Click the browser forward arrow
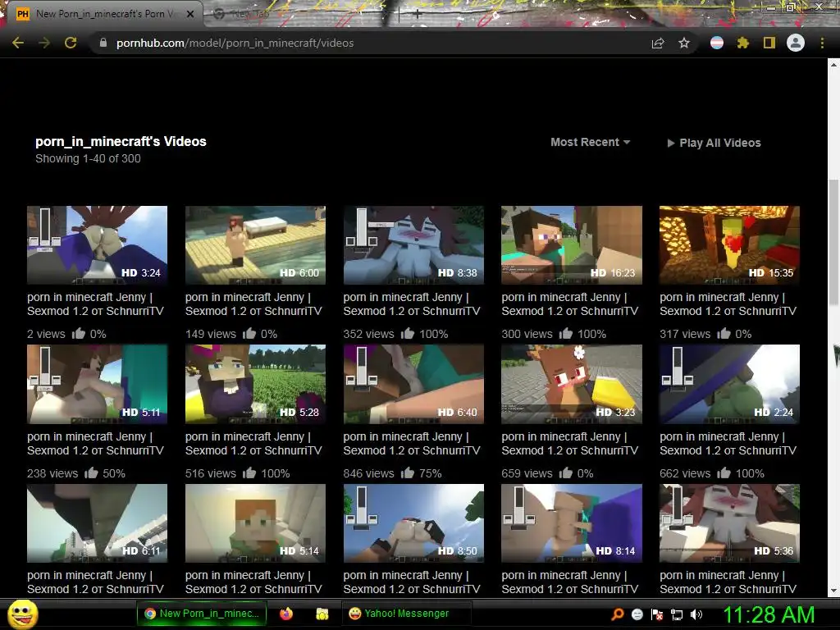The width and height of the screenshot is (840, 630). [44, 43]
